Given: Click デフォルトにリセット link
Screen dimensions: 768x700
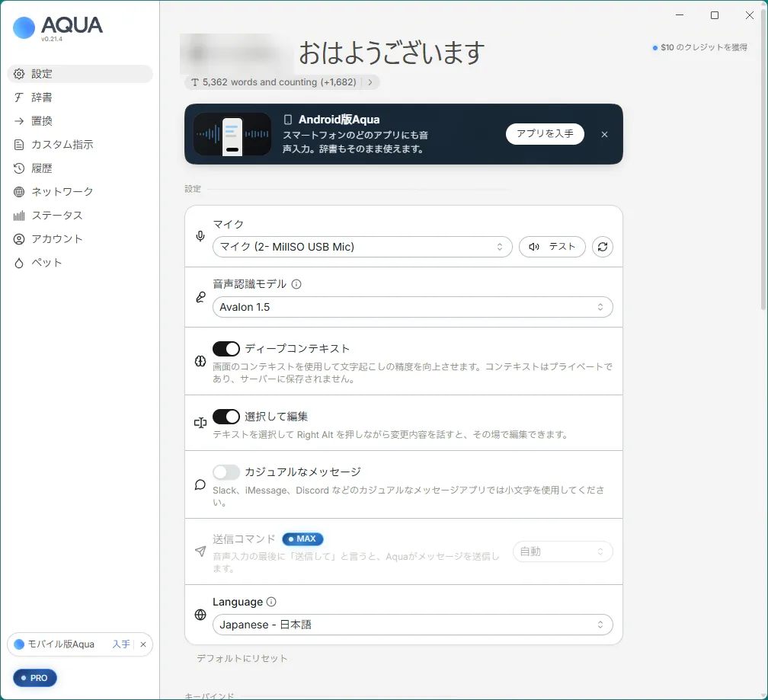Looking at the screenshot, I should [242, 658].
